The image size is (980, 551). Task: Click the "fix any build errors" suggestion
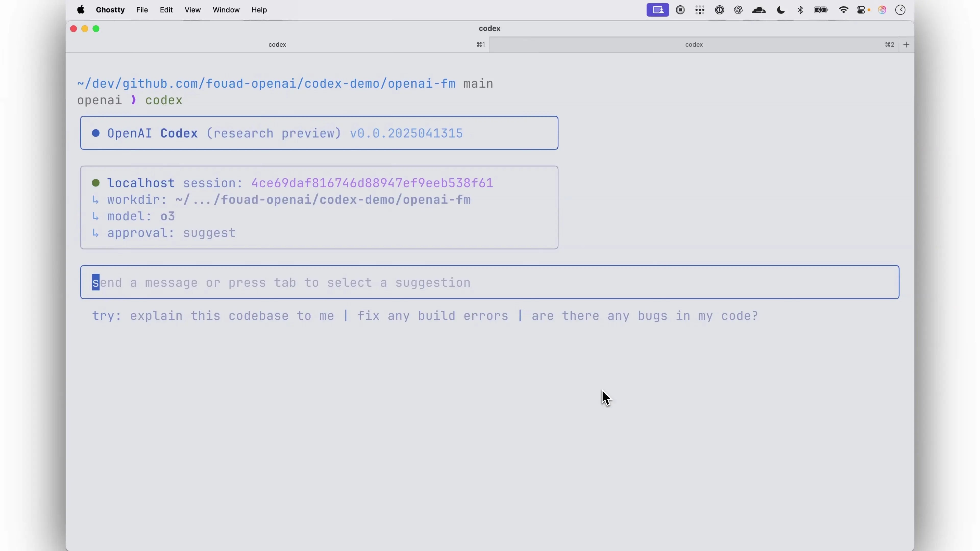(433, 316)
